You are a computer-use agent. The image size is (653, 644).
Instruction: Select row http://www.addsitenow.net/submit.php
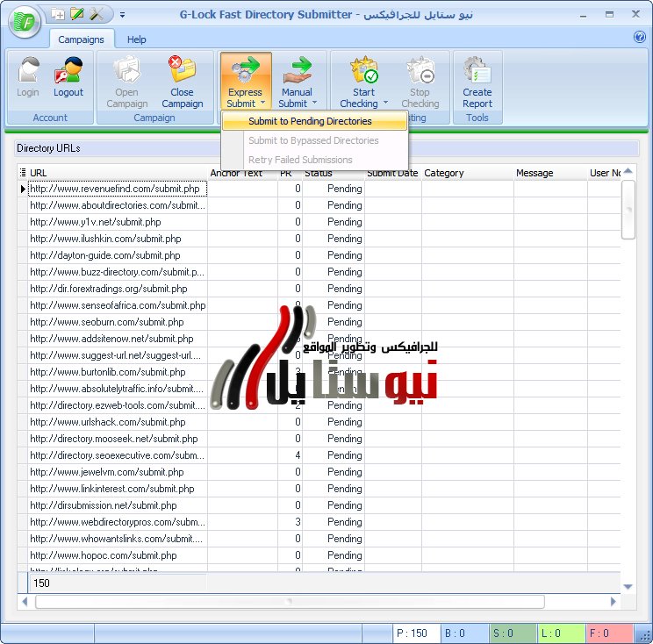pyautogui.click(x=118, y=339)
